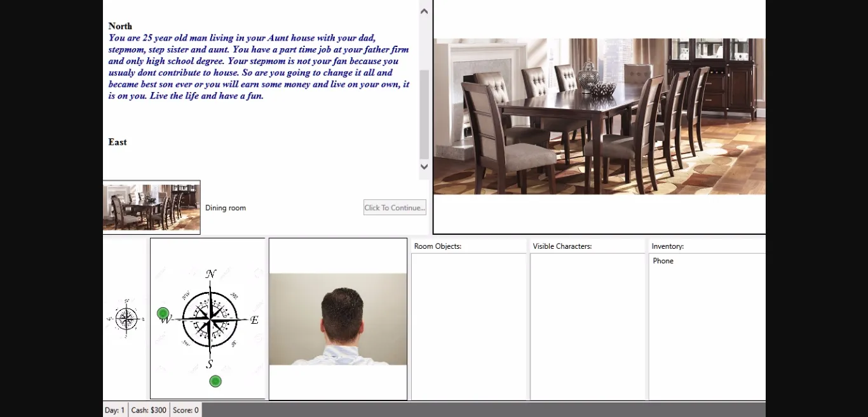Viewport: 868px width, 417px height.
Task: Click the S letter on the large compass
Action: pos(210,364)
